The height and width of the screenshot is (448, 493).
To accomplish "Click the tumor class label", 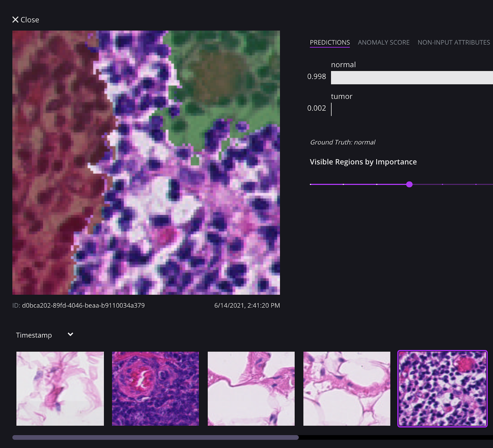I will (x=341, y=97).
